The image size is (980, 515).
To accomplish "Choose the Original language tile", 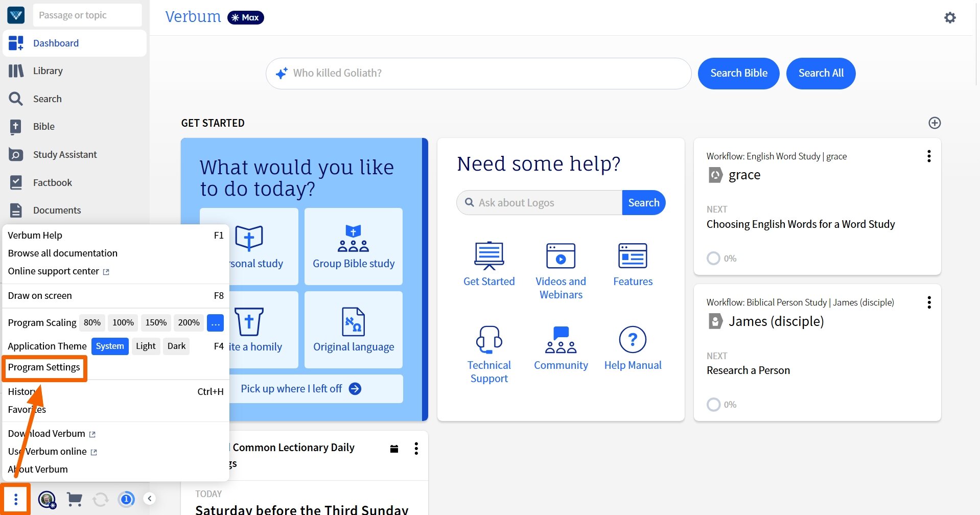I will tap(354, 330).
